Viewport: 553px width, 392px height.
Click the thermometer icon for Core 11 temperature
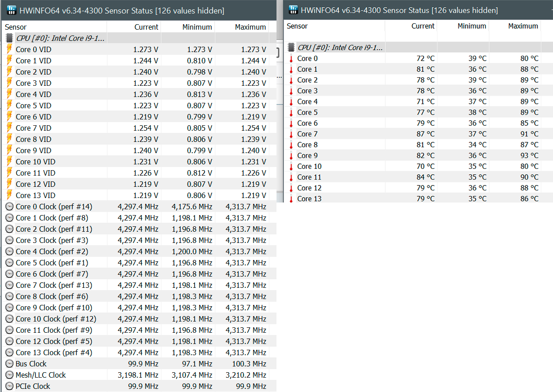pos(291,177)
